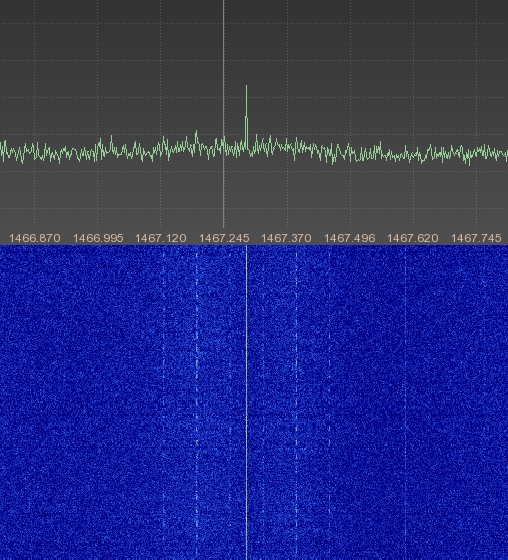
Task: Click the 1467.745 frequency axis label
Action: pyautogui.click(x=476, y=238)
